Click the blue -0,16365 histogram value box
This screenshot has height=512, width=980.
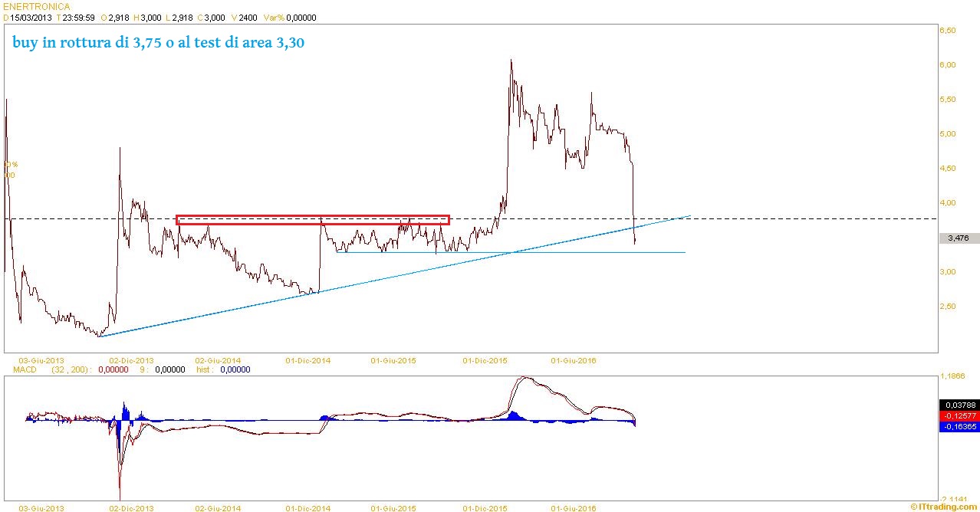click(959, 426)
